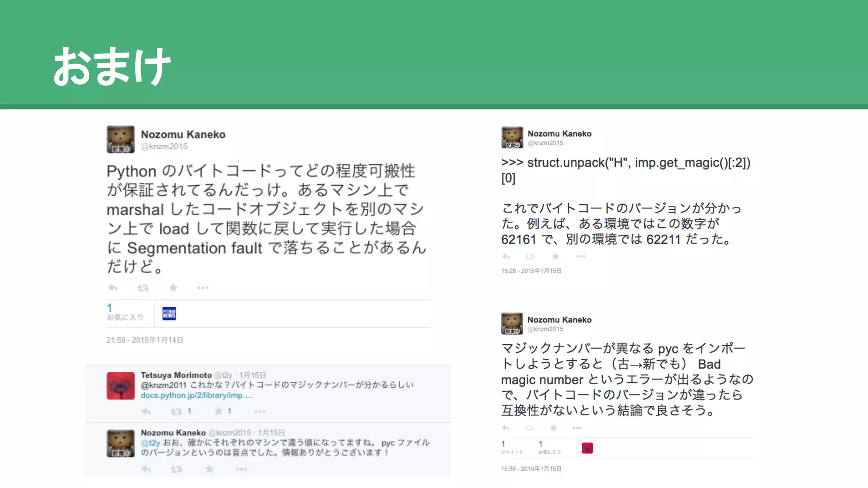868x488 pixels.
Task: Open the user avatar who favorited main tweet
Action: (169, 313)
